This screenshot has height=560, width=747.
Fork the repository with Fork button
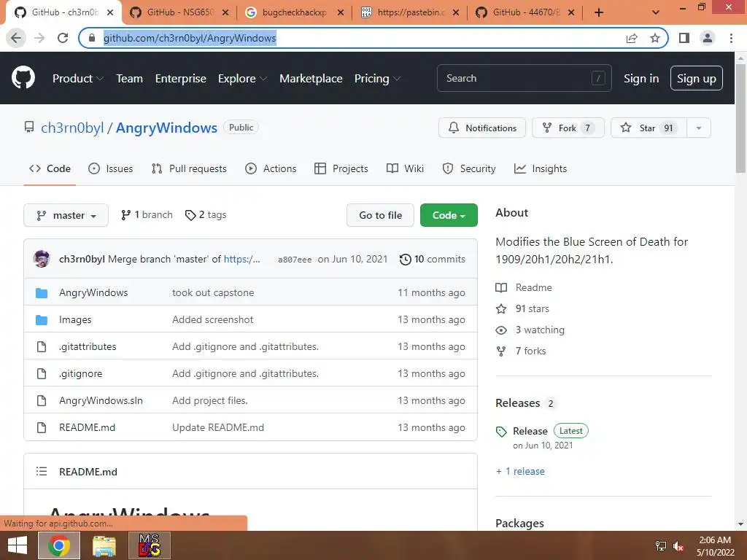point(568,128)
